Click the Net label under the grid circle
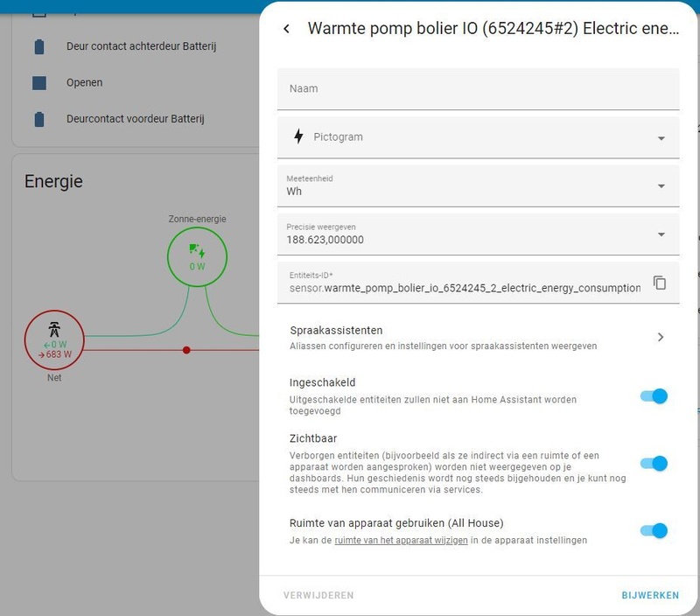700x616 pixels. click(54, 378)
